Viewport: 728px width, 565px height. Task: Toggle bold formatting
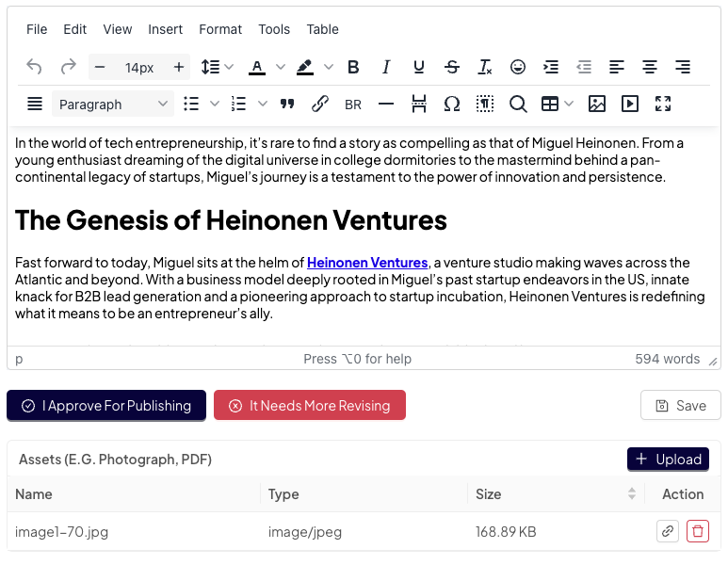click(353, 67)
